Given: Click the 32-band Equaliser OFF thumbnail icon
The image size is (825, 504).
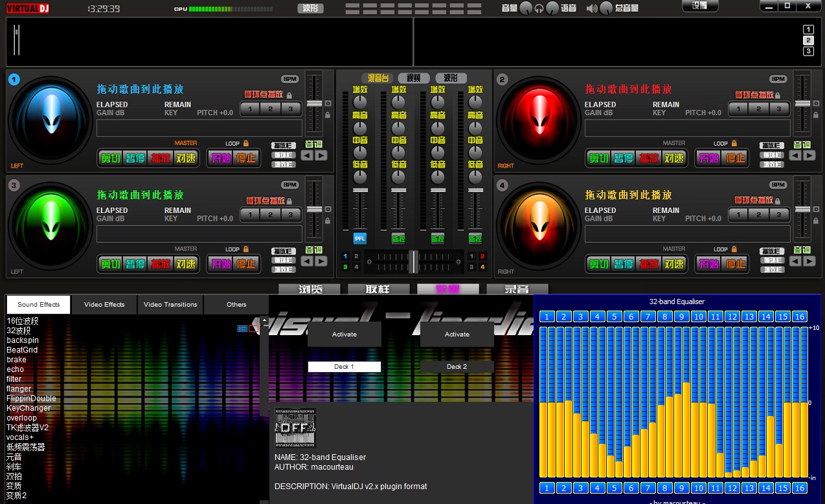Looking at the screenshot, I should point(295,427).
